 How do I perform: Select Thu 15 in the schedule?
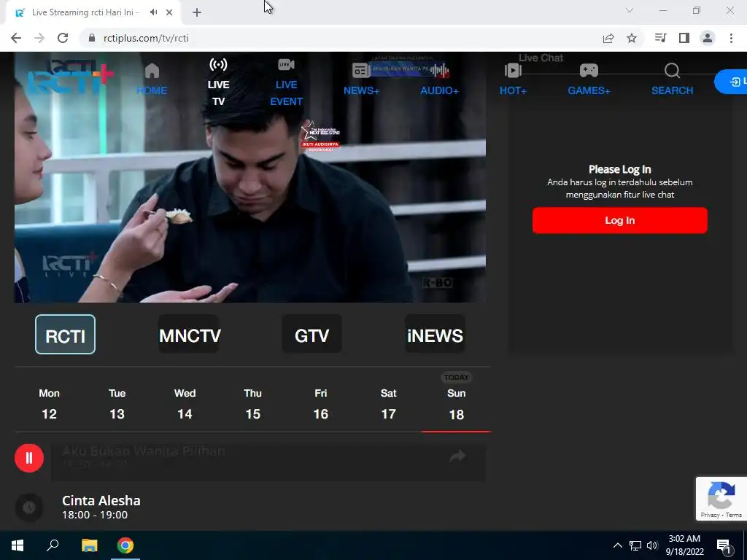pyautogui.click(x=253, y=403)
